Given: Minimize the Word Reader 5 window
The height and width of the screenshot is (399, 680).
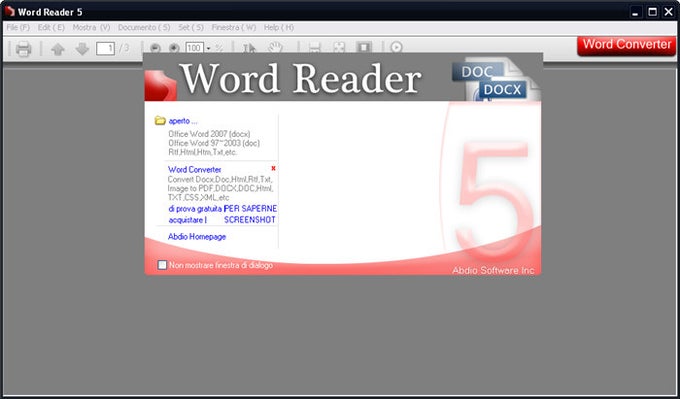Looking at the screenshot, I should (635, 12).
